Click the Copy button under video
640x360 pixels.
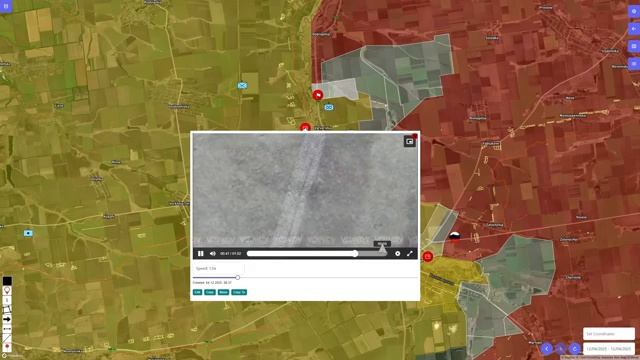click(210, 292)
